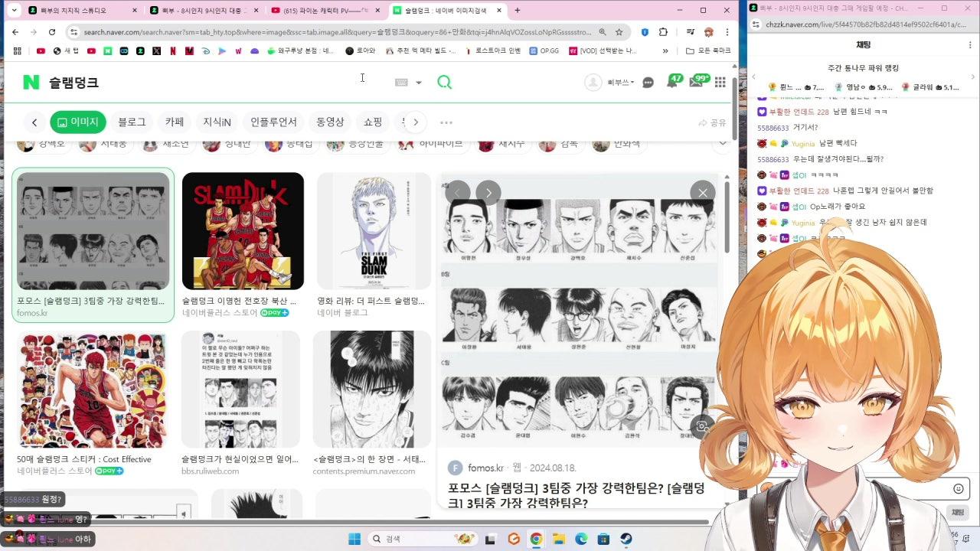Open The First Slam Dunk movie review thumbnail
Viewport: 980px width, 551px height.
point(374,231)
